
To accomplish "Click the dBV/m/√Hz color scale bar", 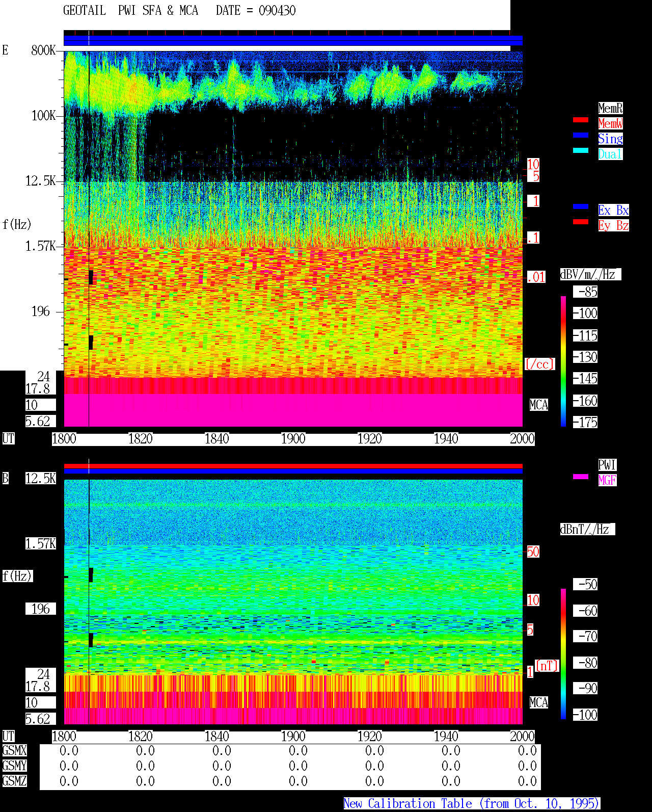I will [x=563, y=361].
